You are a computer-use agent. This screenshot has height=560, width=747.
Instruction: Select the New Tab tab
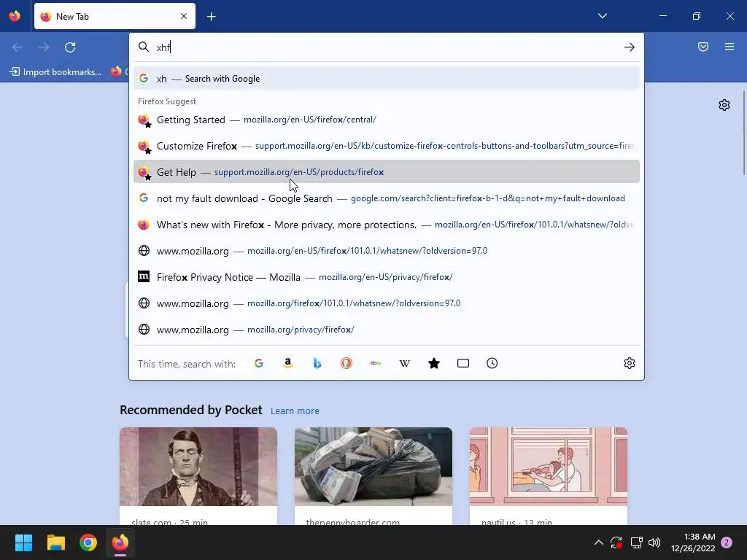click(x=115, y=16)
